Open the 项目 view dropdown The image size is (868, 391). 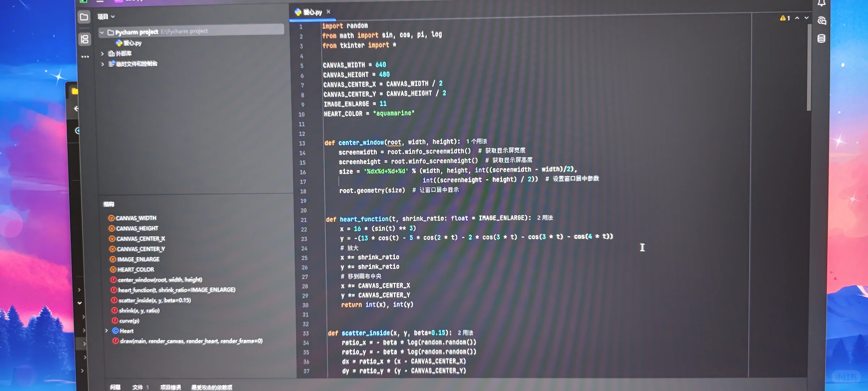(x=106, y=17)
